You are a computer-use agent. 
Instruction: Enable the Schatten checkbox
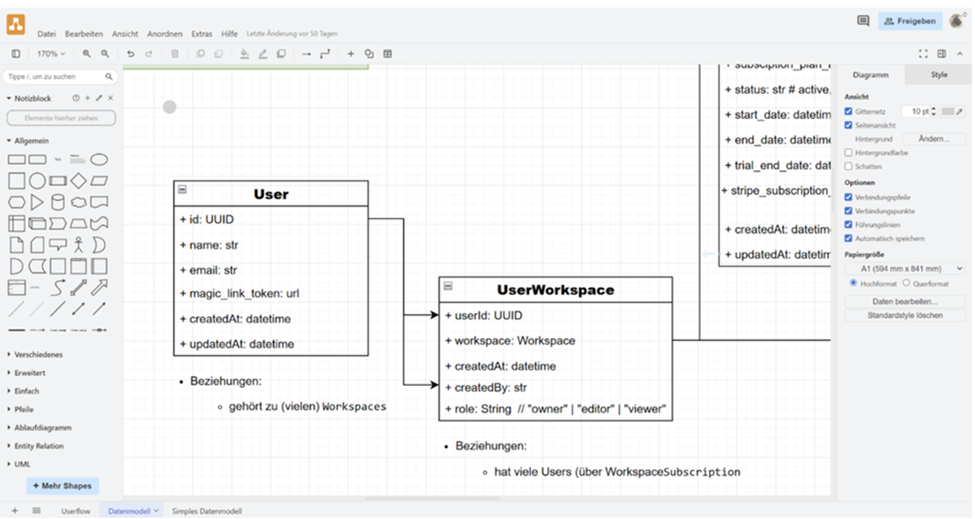click(x=849, y=166)
